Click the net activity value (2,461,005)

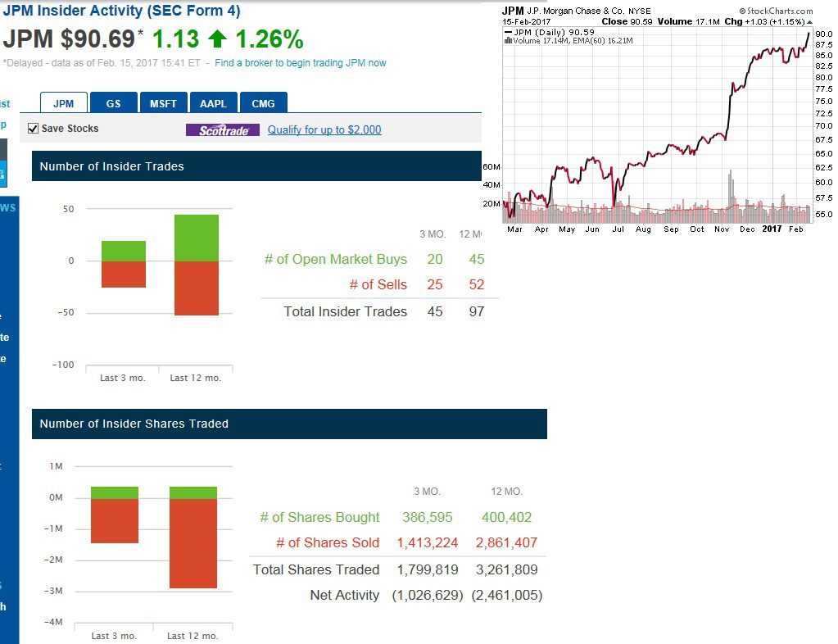[x=506, y=596]
